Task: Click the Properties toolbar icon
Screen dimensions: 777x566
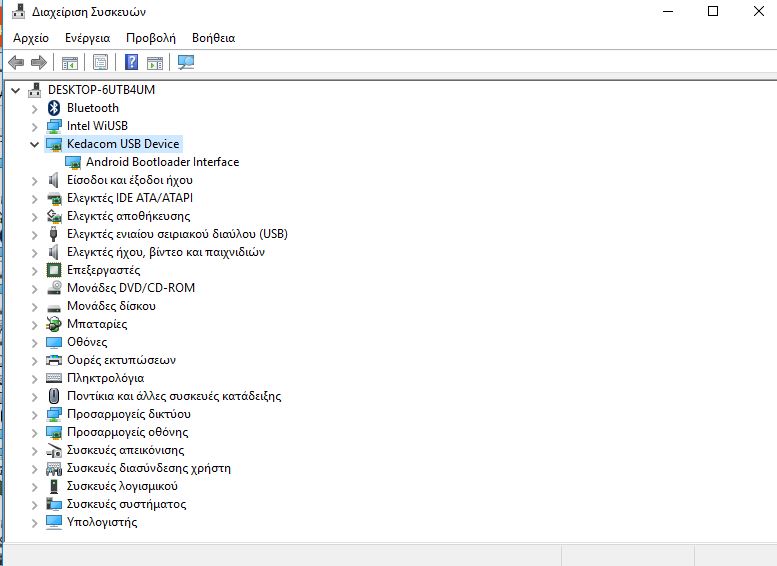Action: click(x=100, y=63)
